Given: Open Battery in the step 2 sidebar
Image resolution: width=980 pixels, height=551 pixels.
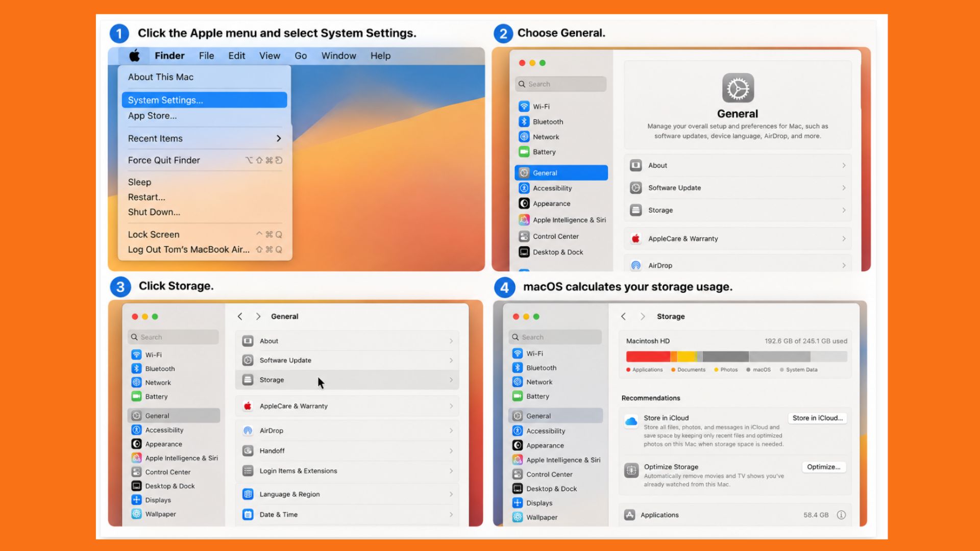Looking at the screenshot, I should point(544,152).
